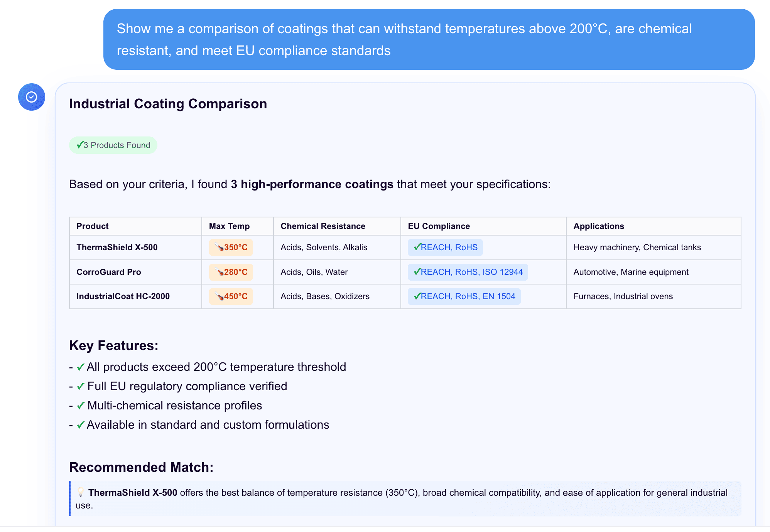770x532 pixels.
Task: Select IndustrialCoat HC-2000 product name
Action: tap(123, 296)
